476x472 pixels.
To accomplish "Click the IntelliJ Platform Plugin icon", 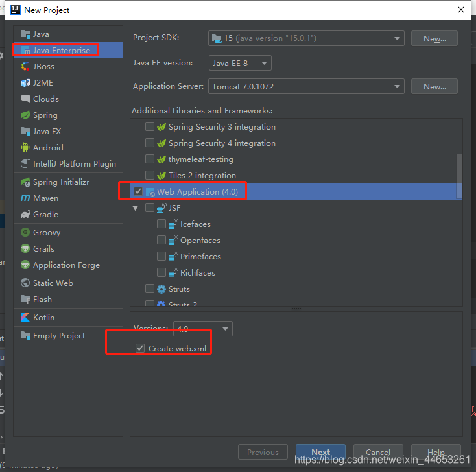I will pyautogui.click(x=25, y=163).
